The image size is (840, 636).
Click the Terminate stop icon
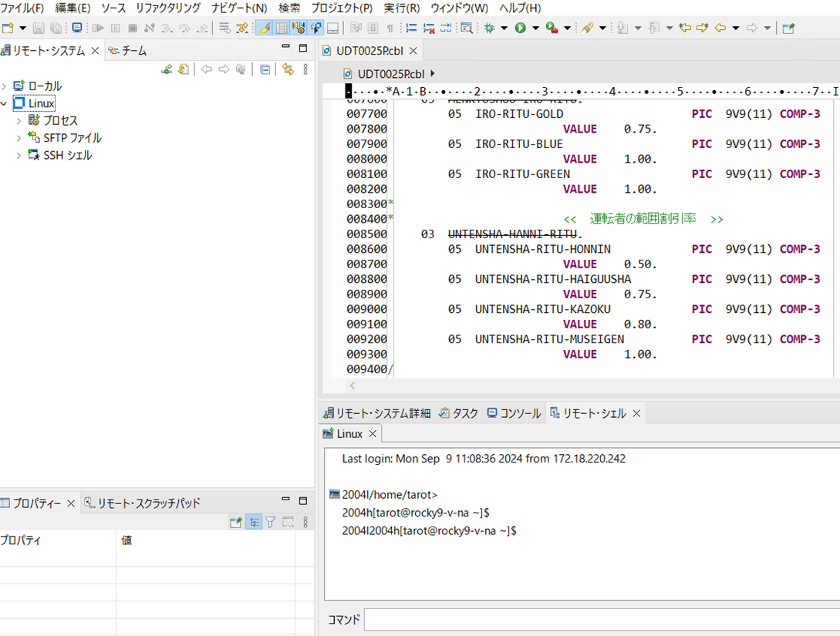click(x=133, y=28)
